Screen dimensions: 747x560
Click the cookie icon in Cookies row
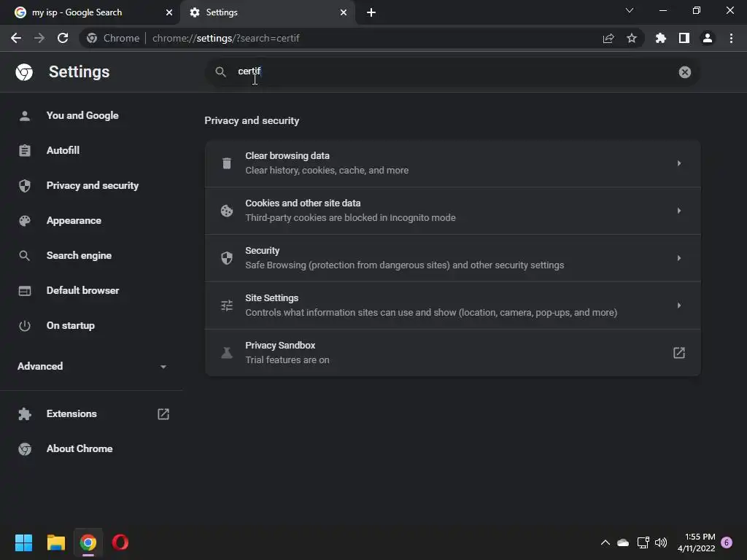[x=227, y=211]
